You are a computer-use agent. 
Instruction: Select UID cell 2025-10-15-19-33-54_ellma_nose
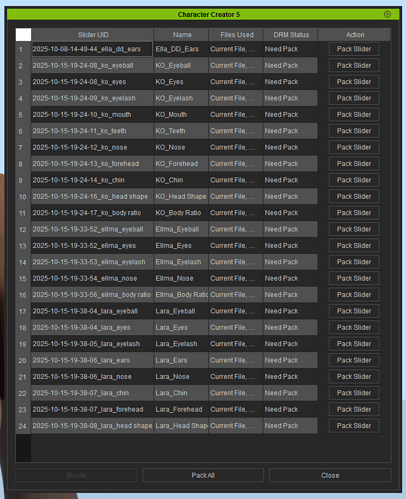pos(92,278)
